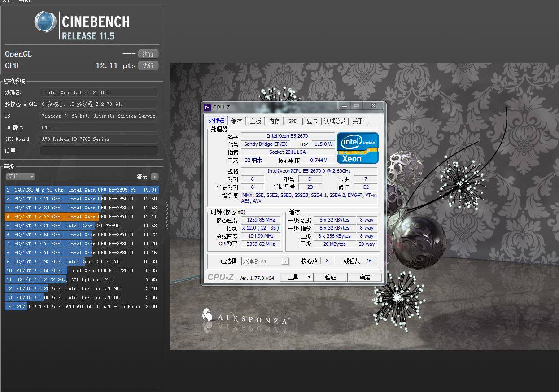Click the CPU-Z title bar icon
559x392 pixels.
(x=207, y=107)
